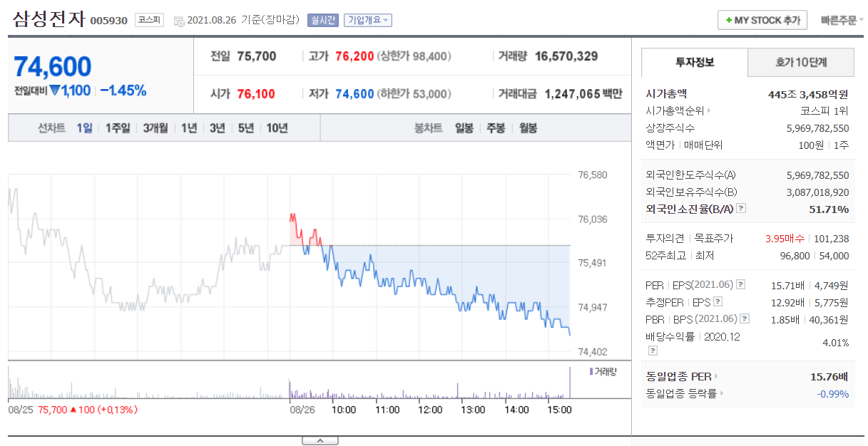Select the 10년 line chart period
Screen dimensions: 868x446
pos(277,128)
